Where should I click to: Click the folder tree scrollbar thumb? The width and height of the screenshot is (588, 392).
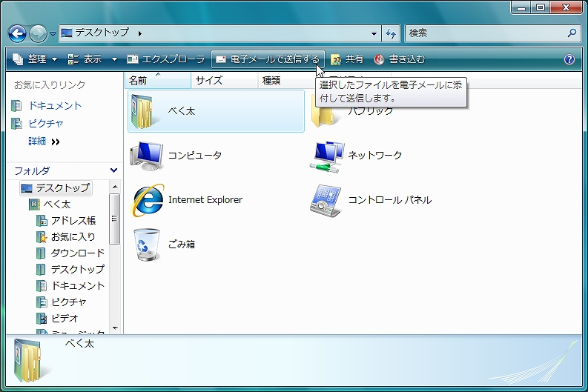tap(115, 219)
